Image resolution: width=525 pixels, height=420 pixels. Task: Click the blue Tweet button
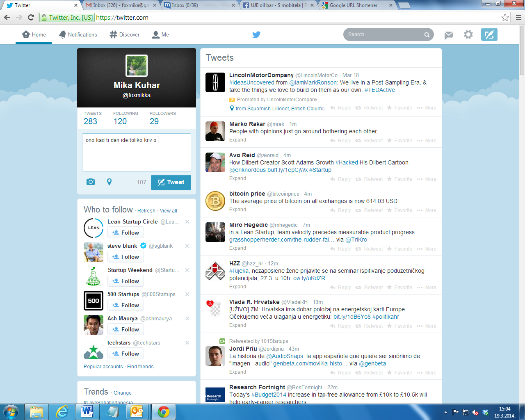[x=171, y=183]
